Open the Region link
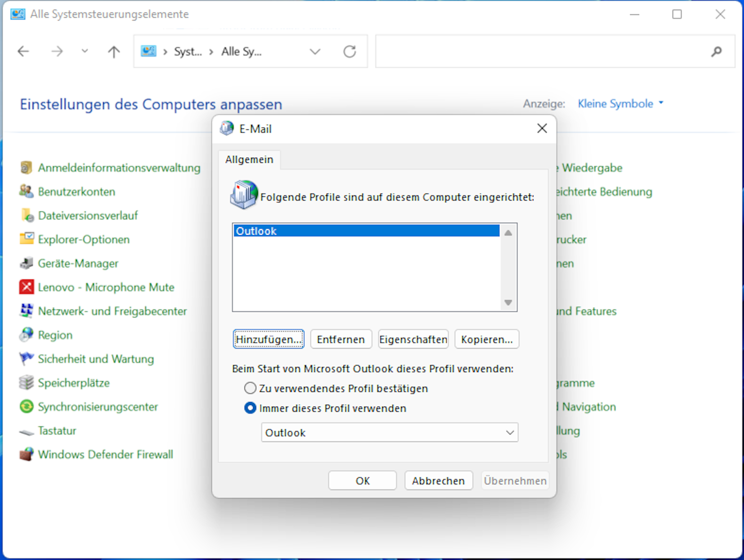This screenshot has height=560, width=744. point(55,335)
